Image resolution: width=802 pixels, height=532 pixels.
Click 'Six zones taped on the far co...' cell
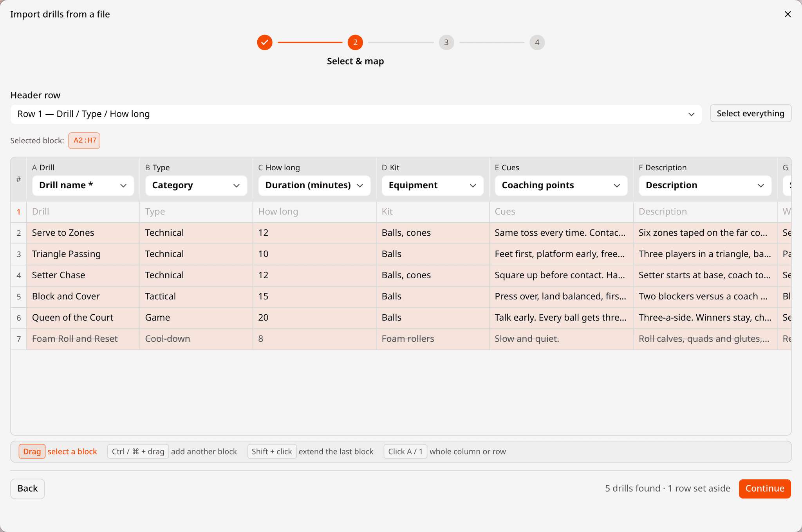(705, 233)
